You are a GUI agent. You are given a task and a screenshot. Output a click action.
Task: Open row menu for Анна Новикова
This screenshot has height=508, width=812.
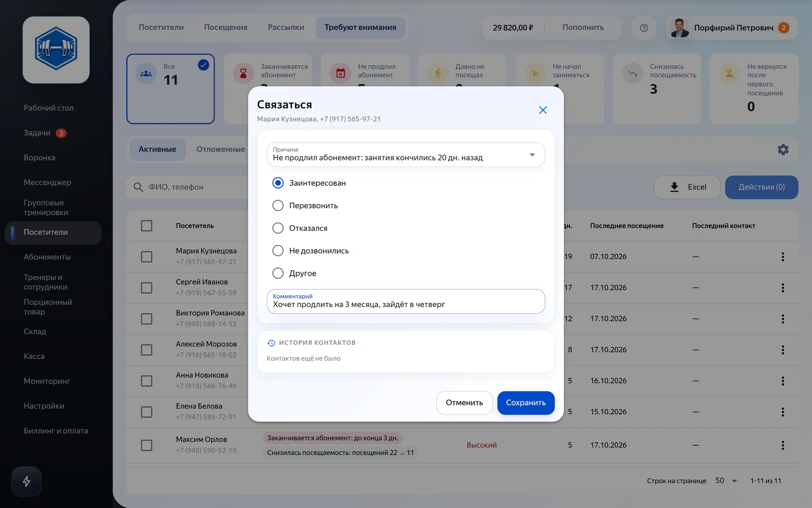click(783, 381)
